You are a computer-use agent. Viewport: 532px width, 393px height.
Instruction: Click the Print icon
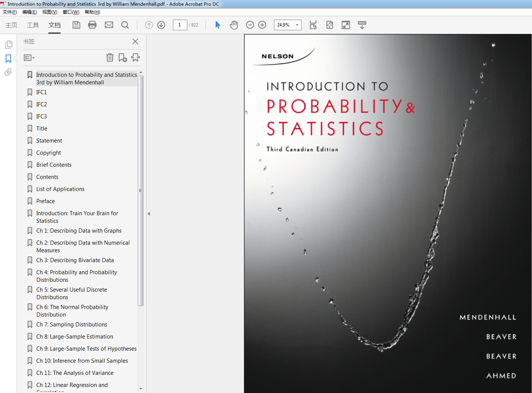(92, 25)
